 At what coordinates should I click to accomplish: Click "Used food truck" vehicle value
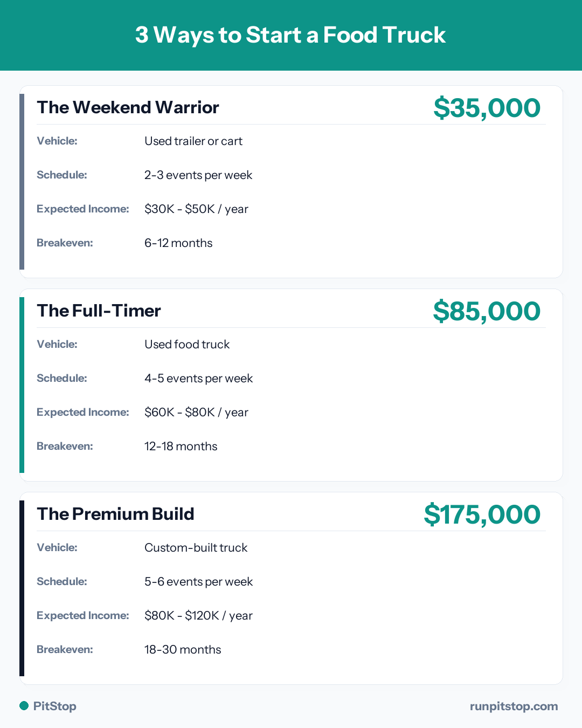(x=187, y=345)
